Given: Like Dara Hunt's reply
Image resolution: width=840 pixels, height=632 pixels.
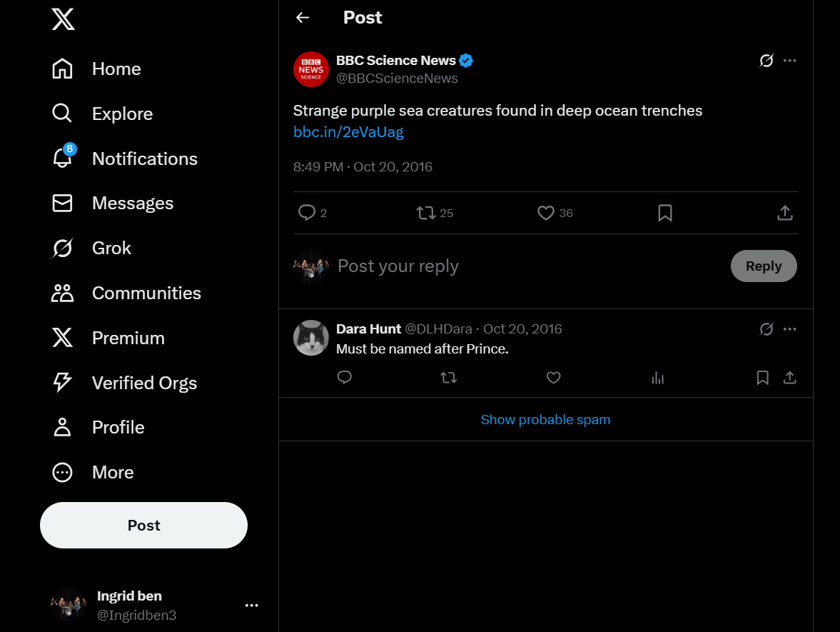Looking at the screenshot, I should click(553, 377).
